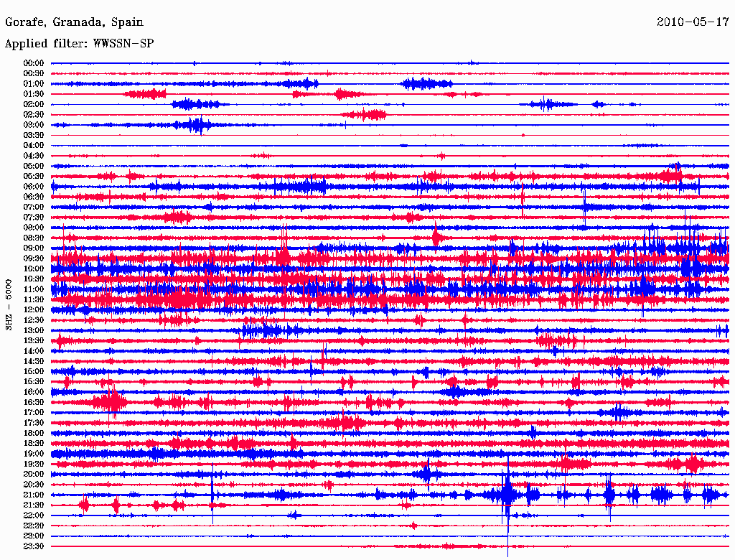The width and height of the screenshot is (735, 560).
Task: Select the 05:00 time label
Action: 33,166
